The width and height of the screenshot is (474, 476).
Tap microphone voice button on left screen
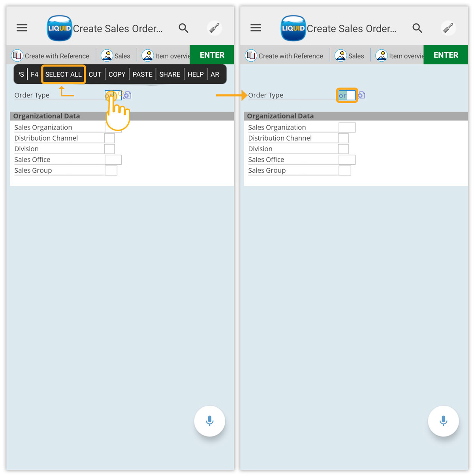(x=210, y=421)
